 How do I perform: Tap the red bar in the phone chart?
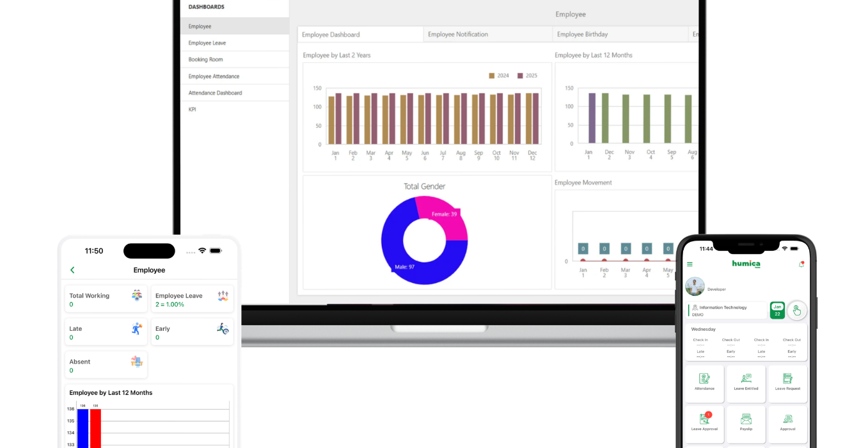point(95,428)
